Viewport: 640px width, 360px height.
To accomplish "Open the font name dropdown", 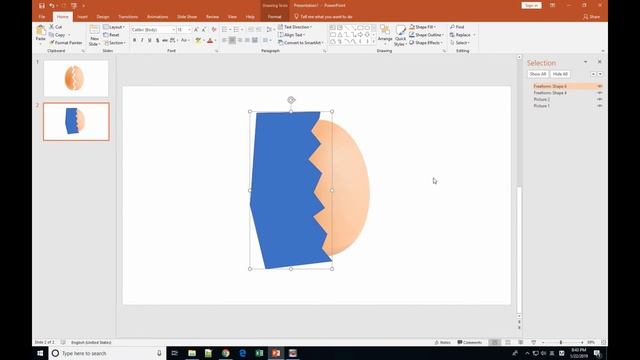I will pyautogui.click(x=173, y=30).
